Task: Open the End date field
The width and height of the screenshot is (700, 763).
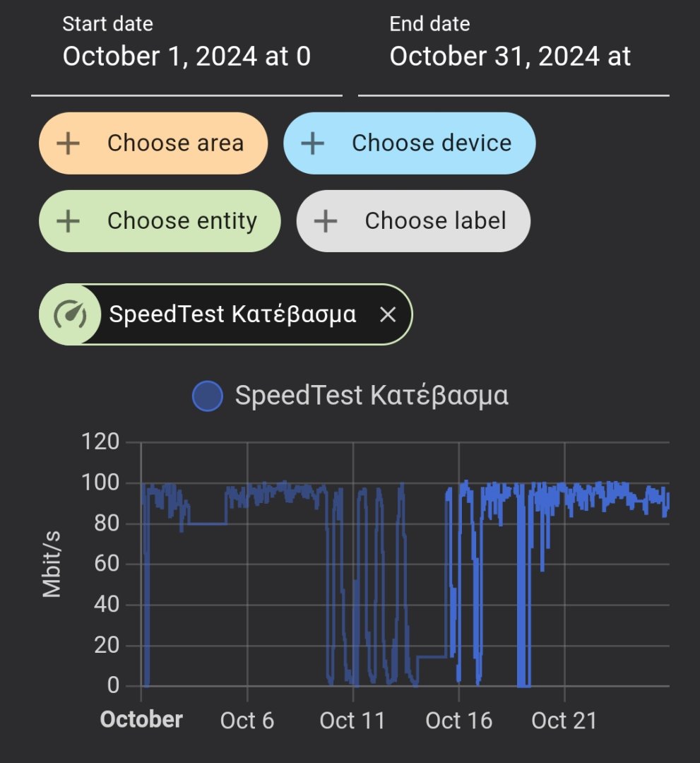Action: [513, 57]
